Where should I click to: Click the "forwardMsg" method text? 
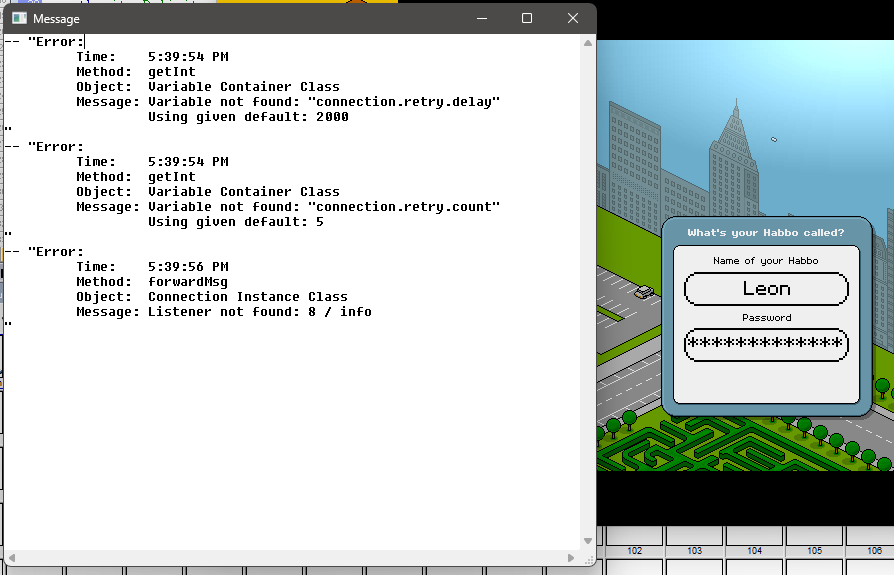[188, 282]
